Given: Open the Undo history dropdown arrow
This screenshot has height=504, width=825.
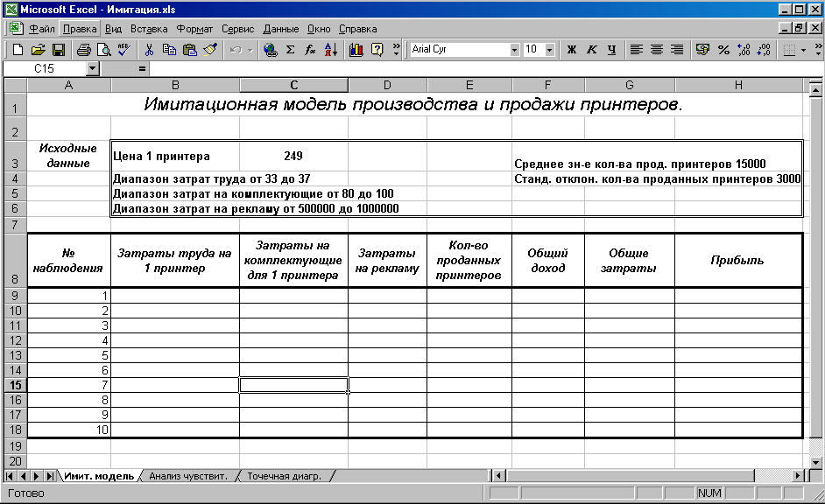Looking at the screenshot, I should click(250, 50).
